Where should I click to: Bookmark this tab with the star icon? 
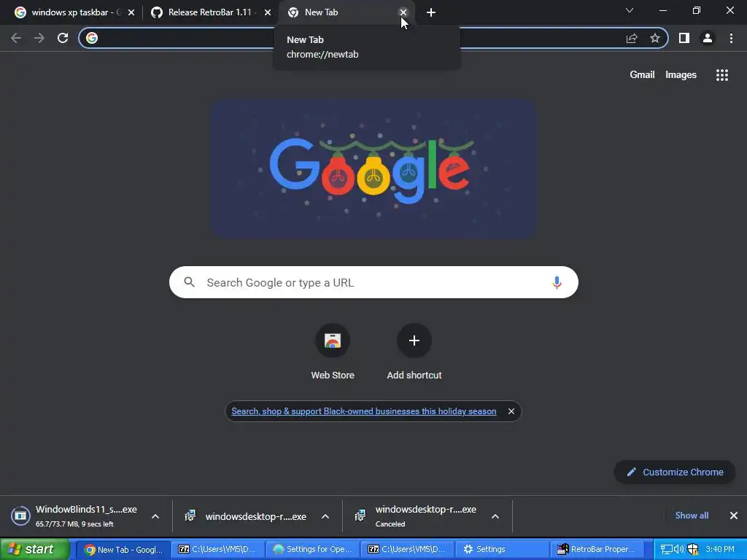(655, 38)
